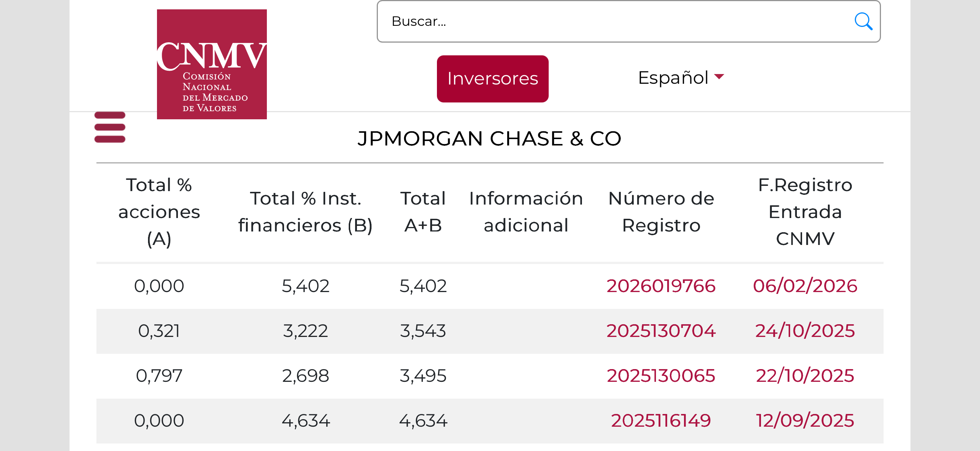Expand the Español language dropdown

tap(681, 78)
